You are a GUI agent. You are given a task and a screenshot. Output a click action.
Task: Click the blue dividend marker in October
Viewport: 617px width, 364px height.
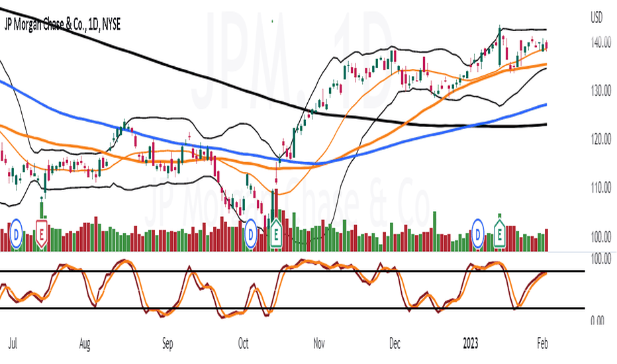(251, 235)
